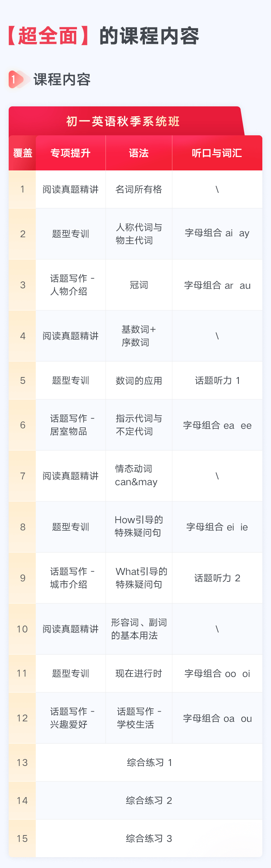Click the 听口与词汇 column header
Screen dimensions: 271x868
tap(217, 153)
